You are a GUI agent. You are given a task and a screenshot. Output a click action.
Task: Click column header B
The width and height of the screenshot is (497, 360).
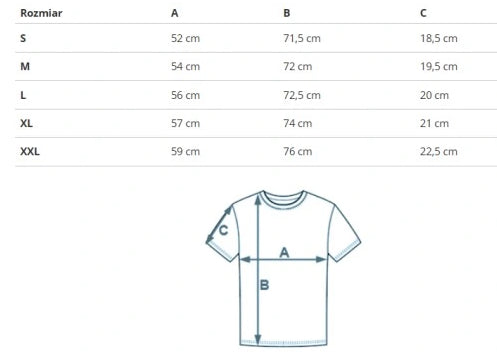click(287, 13)
